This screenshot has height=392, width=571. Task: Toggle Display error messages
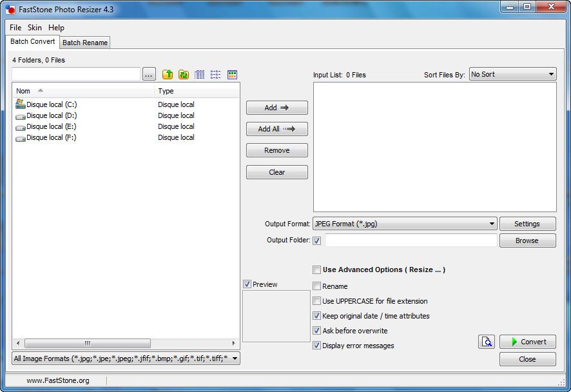point(316,346)
